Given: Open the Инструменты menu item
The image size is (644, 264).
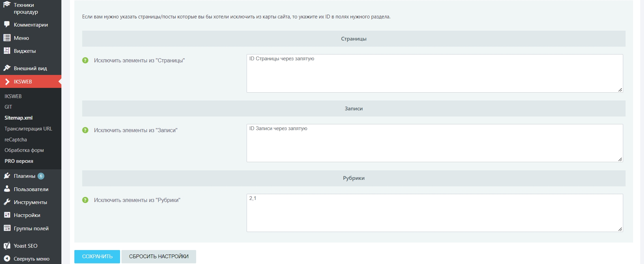Looking at the screenshot, I should pyautogui.click(x=31, y=202).
